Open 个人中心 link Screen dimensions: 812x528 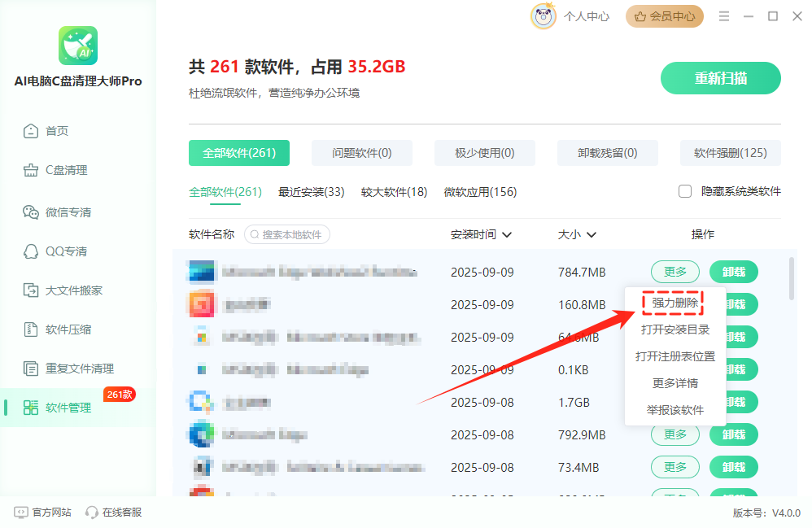point(586,16)
